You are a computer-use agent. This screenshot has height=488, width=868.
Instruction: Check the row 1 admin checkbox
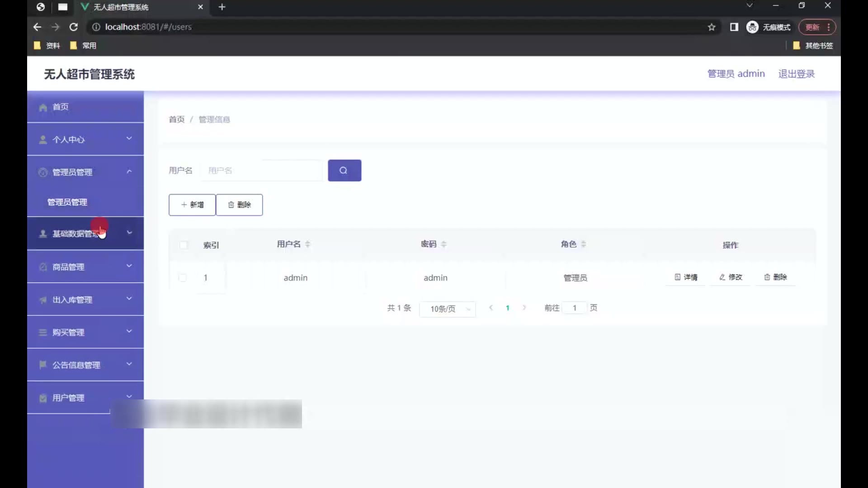[183, 277]
